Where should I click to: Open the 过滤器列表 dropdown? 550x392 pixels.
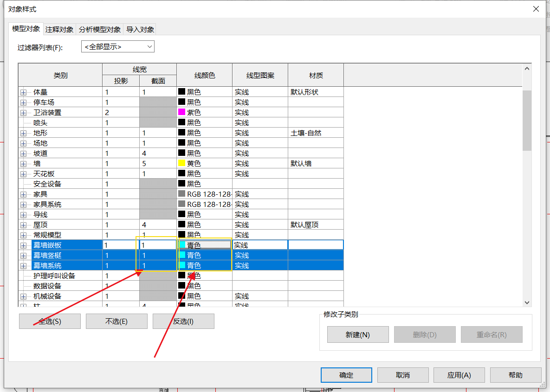pyautogui.click(x=117, y=47)
